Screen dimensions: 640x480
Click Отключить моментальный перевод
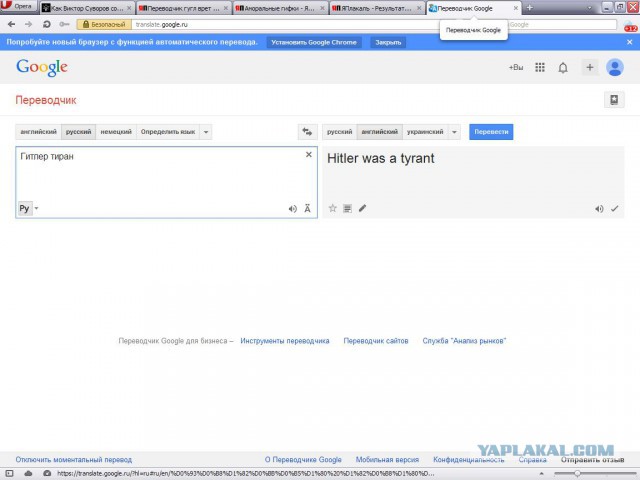point(74,460)
